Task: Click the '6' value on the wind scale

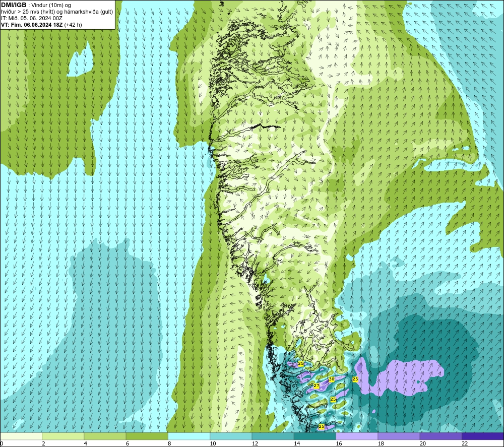Action: (128, 443)
